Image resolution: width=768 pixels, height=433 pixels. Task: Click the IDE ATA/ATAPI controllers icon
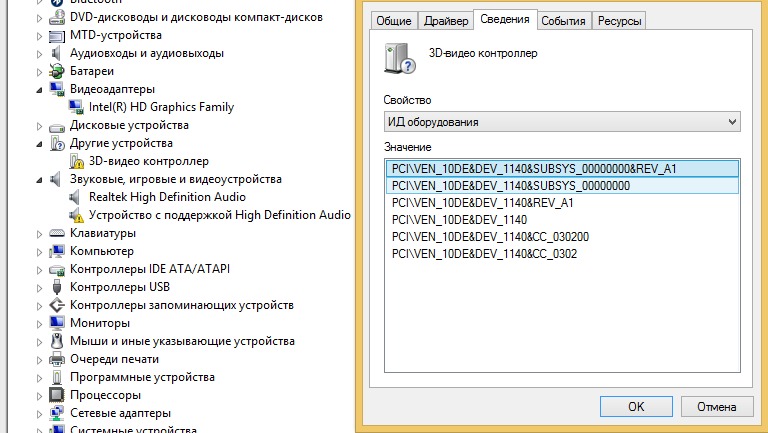click(57, 270)
